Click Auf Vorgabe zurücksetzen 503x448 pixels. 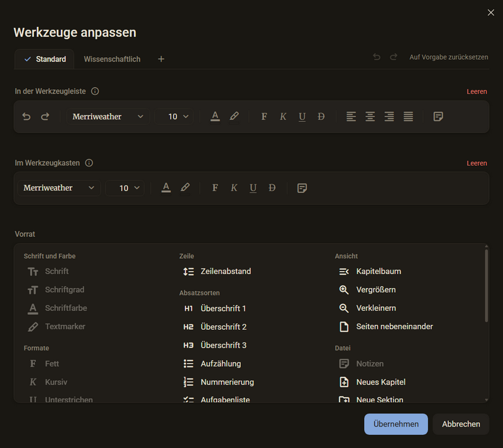[448, 57]
